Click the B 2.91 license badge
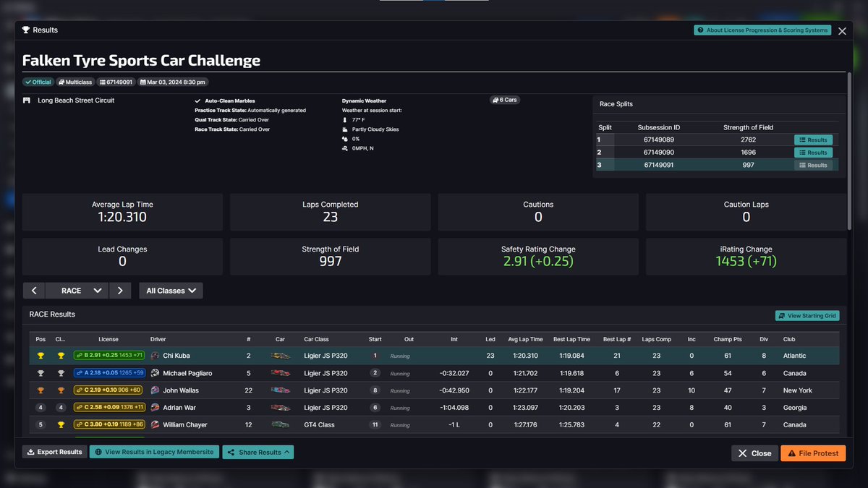868x488 pixels. (x=109, y=356)
